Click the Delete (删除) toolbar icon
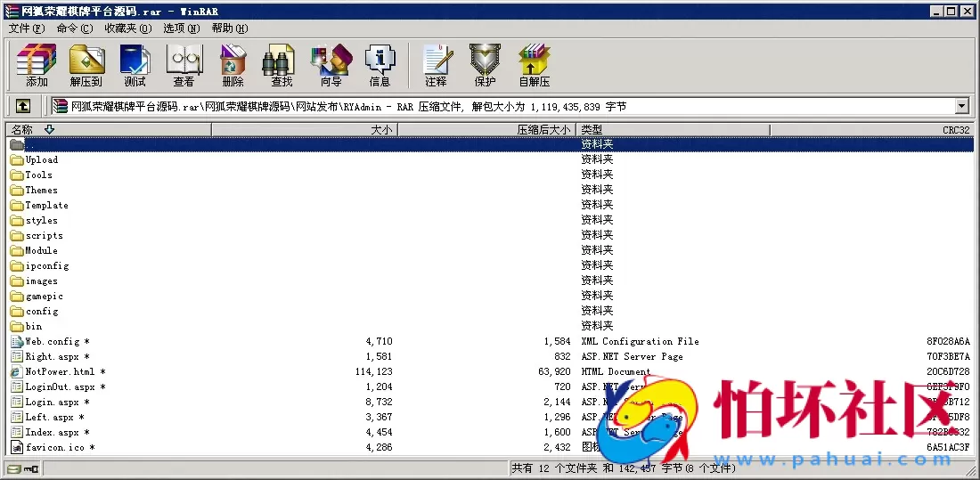This screenshot has width=980, height=480. pos(233,65)
